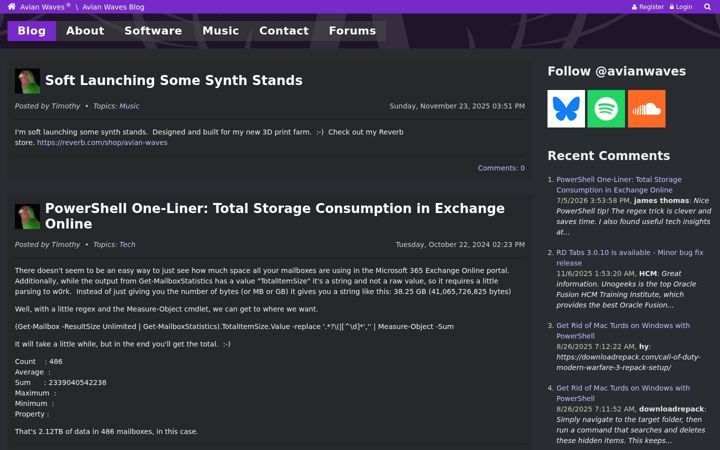Click the Get-Mailbox command line text
This screenshot has width=720, height=450.
coord(234,326)
